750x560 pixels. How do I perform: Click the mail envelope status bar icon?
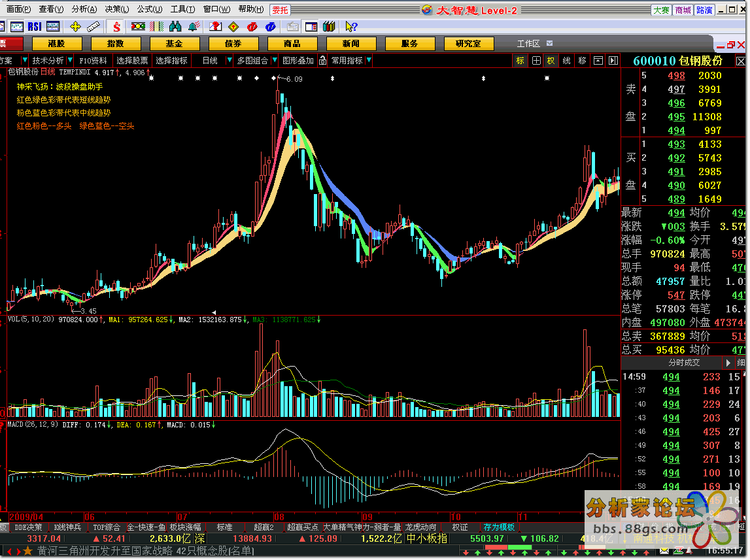[x=664, y=552]
